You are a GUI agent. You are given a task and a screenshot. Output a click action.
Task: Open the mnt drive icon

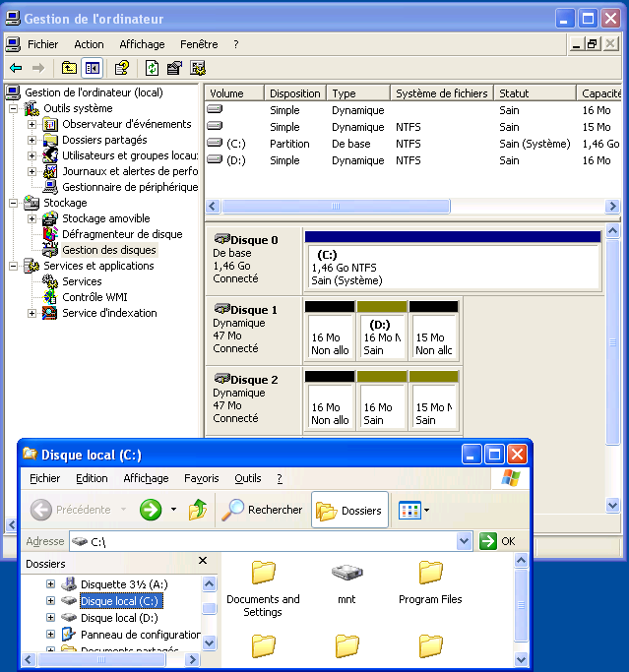(x=346, y=573)
